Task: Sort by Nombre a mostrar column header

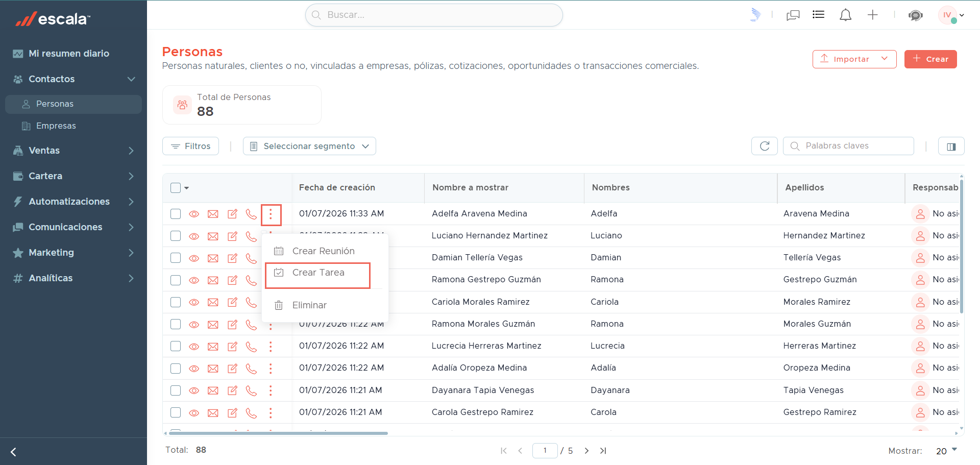Action: [x=470, y=188]
